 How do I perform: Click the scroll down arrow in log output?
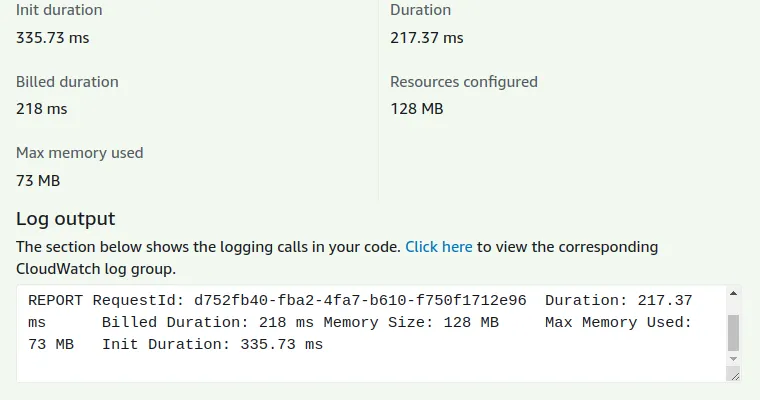(x=734, y=358)
